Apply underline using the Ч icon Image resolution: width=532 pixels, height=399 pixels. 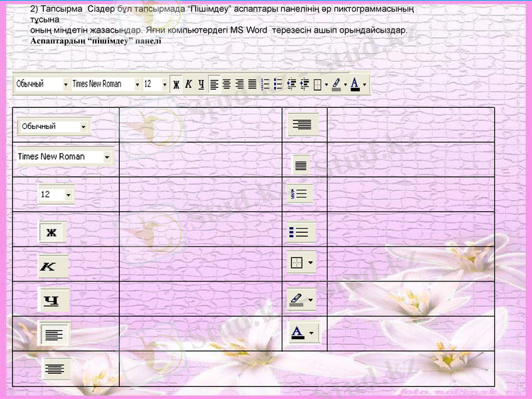click(200, 84)
